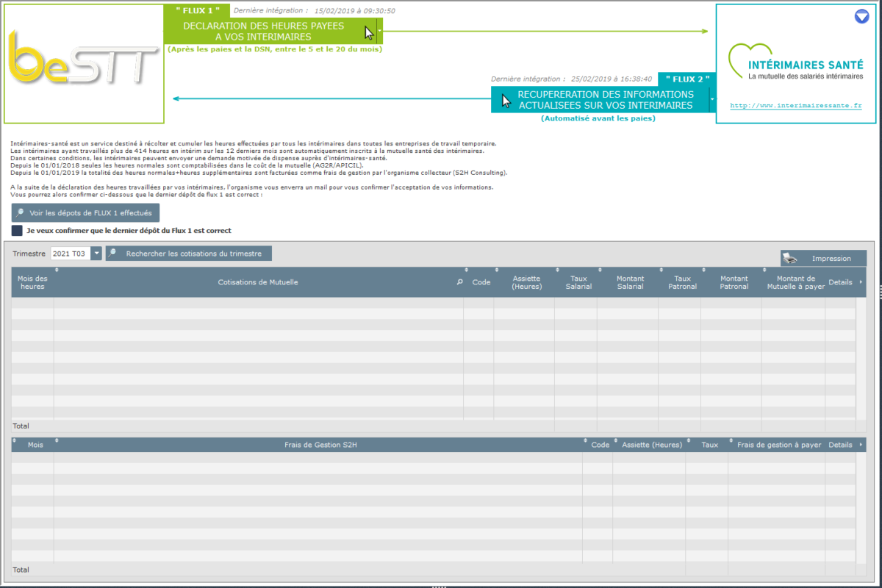Screen dimensions: 882x588
Task: Expand the Flux 2 button dropdown arrow
Action: (x=712, y=100)
